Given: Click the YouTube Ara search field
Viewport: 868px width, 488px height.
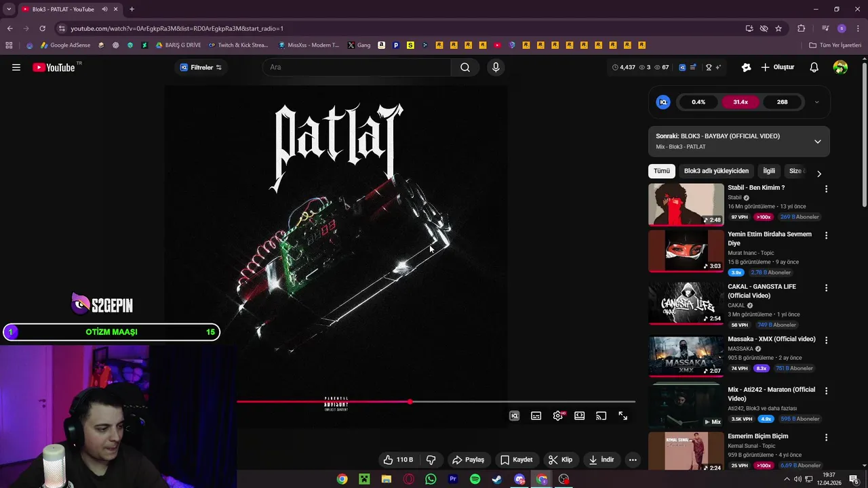Looking at the screenshot, I should pos(357,67).
